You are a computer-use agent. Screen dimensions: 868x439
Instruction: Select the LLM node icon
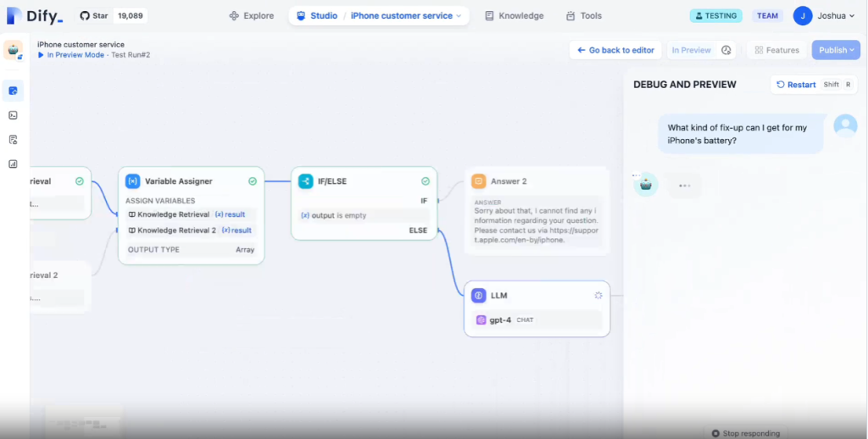click(x=478, y=296)
